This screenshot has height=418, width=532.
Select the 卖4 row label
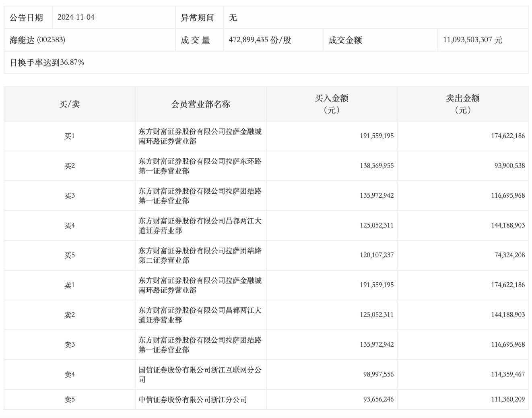click(x=70, y=375)
